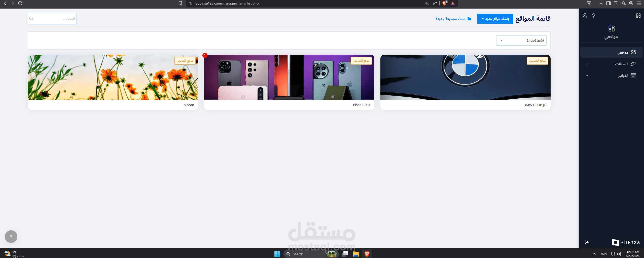Click the SITE123 logo
Image resolution: width=644 pixels, height=258 pixels.
pos(626,242)
